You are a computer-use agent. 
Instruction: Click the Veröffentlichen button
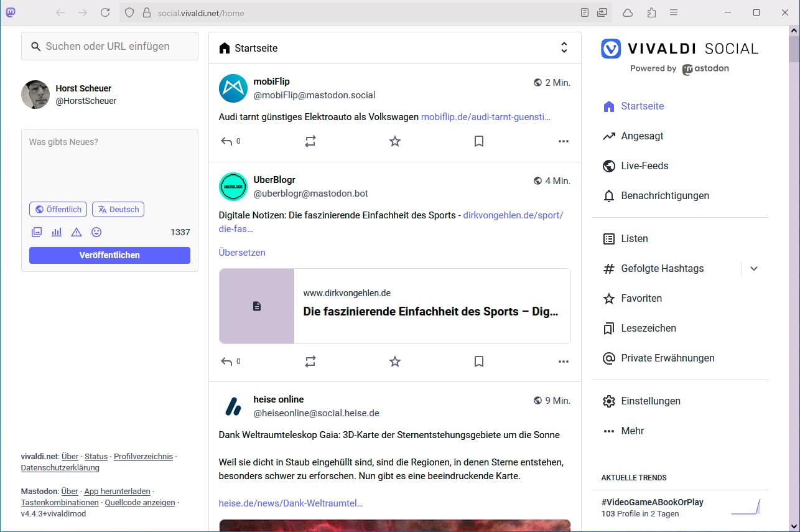109,255
